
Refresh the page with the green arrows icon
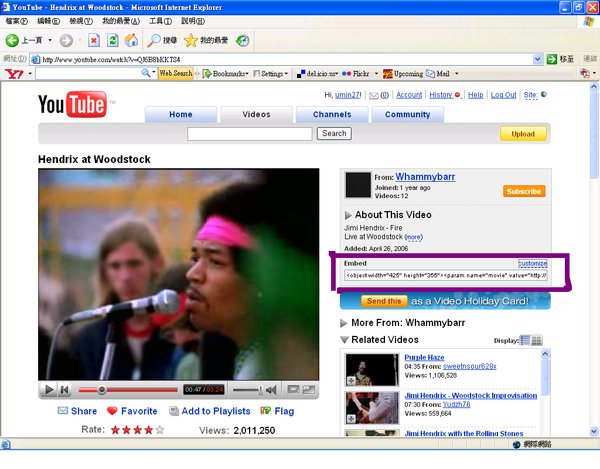[x=112, y=40]
